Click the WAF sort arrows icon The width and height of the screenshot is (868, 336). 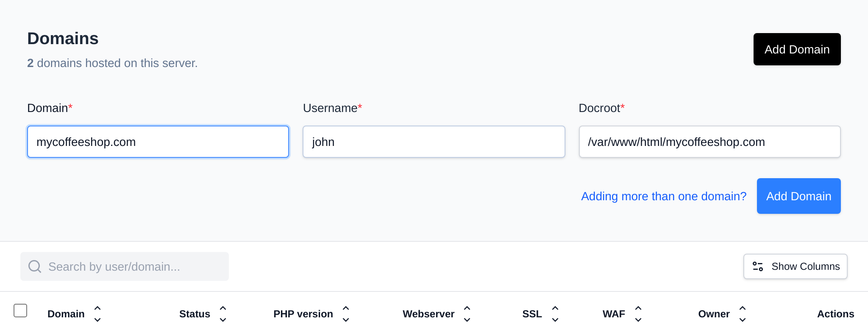tap(638, 314)
